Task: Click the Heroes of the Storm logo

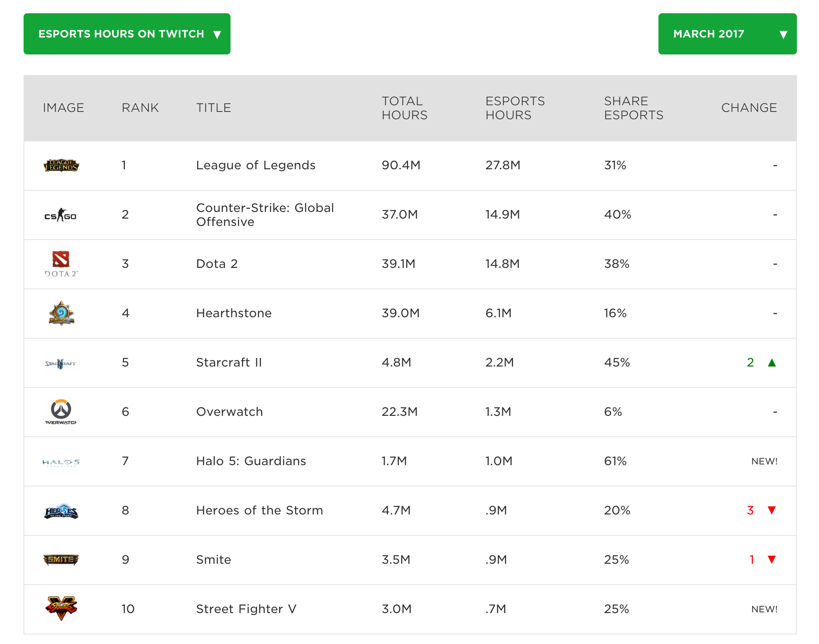Action: tap(61, 511)
